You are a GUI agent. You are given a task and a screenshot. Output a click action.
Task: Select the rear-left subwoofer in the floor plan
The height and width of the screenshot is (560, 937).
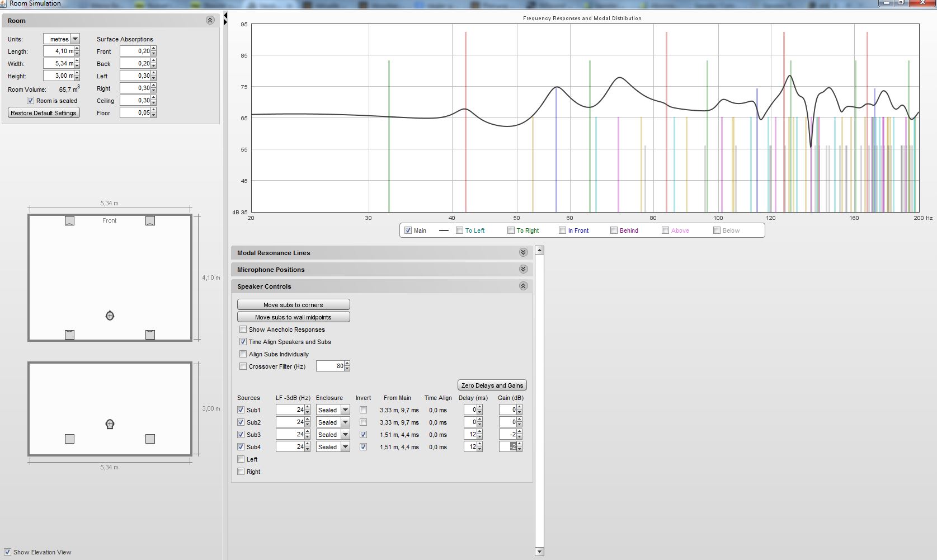(x=69, y=335)
